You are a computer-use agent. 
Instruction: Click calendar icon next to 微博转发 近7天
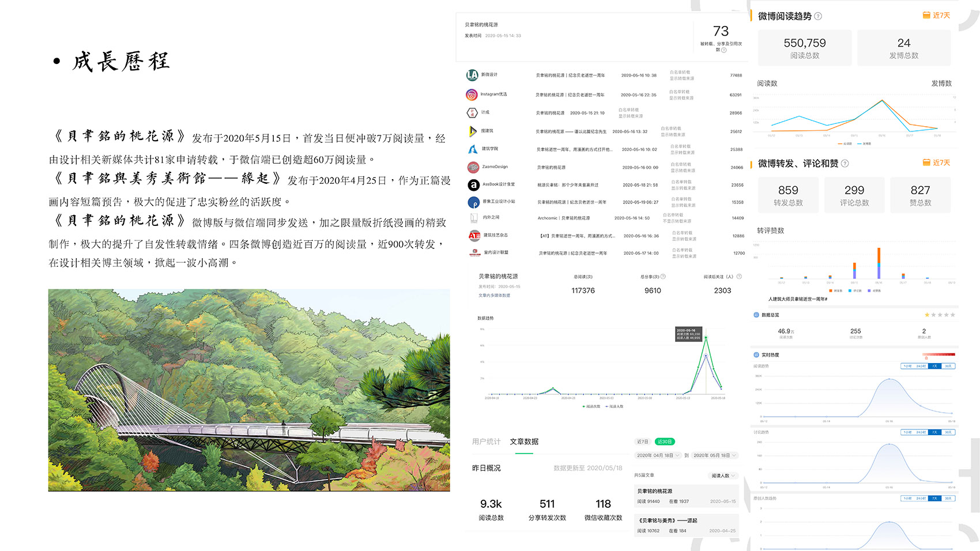pos(926,163)
